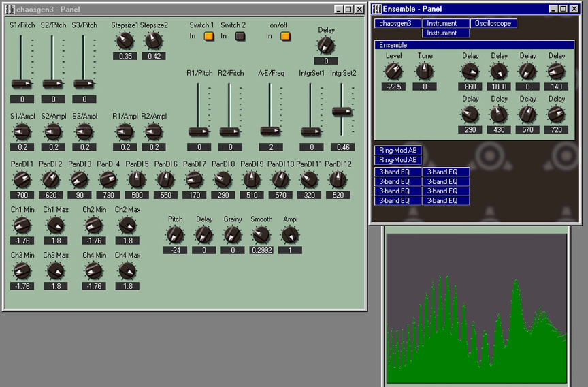Viewport: 588px width, 387px height.
Task: Click the Ch1 Min knob
Action: tap(22, 226)
